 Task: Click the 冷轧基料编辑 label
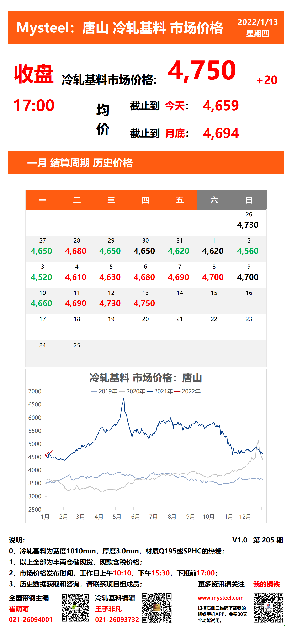coord(115,598)
